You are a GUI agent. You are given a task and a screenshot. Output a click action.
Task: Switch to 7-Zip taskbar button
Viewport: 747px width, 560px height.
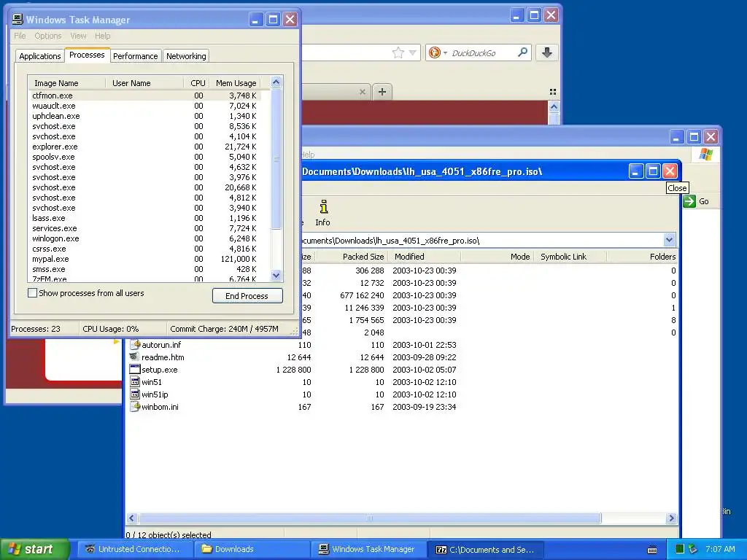(x=485, y=550)
